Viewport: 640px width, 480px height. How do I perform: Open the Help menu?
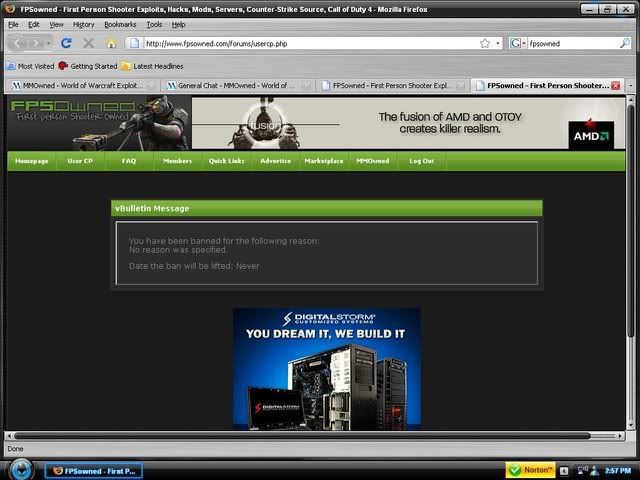click(178, 24)
